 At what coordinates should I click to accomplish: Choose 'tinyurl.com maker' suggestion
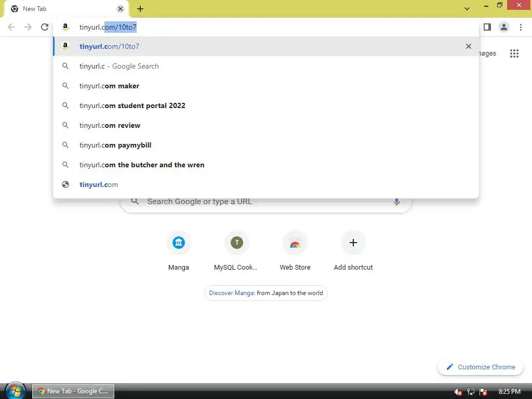point(266,86)
